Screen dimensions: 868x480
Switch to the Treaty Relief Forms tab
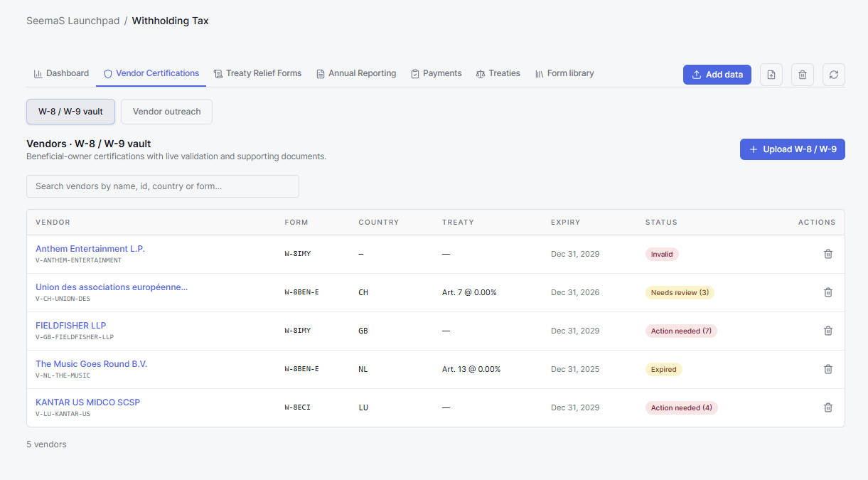[x=257, y=73]
